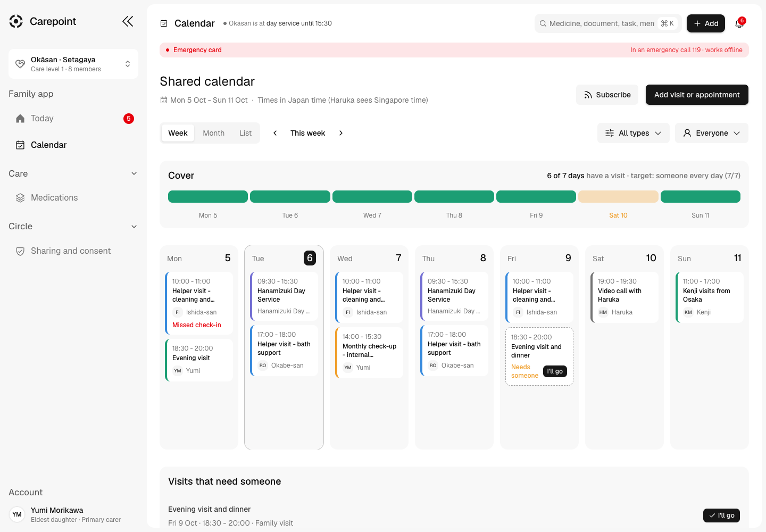
Task: Open Thursday Helper visit bath support
Action: [454, 351]
